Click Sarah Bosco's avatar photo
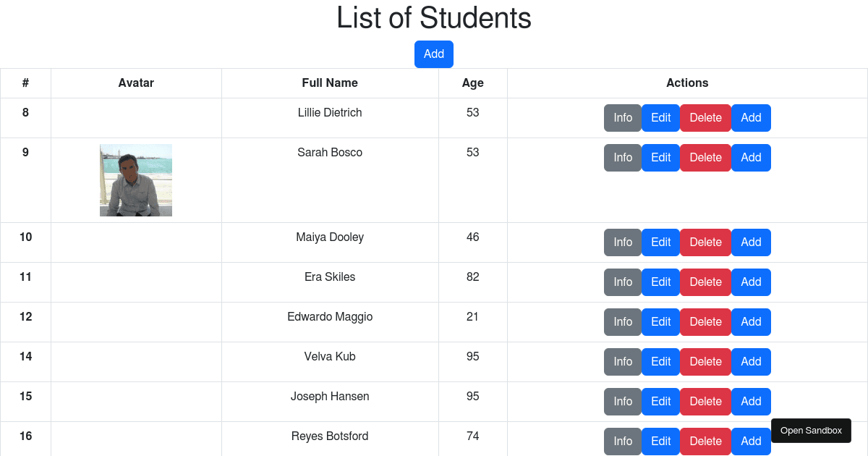 pyautogui.click(x=135, y=180)
